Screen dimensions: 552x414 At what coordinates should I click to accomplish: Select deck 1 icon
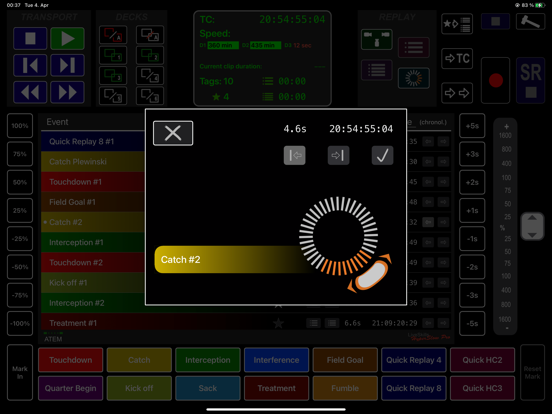tap(113, 55)
